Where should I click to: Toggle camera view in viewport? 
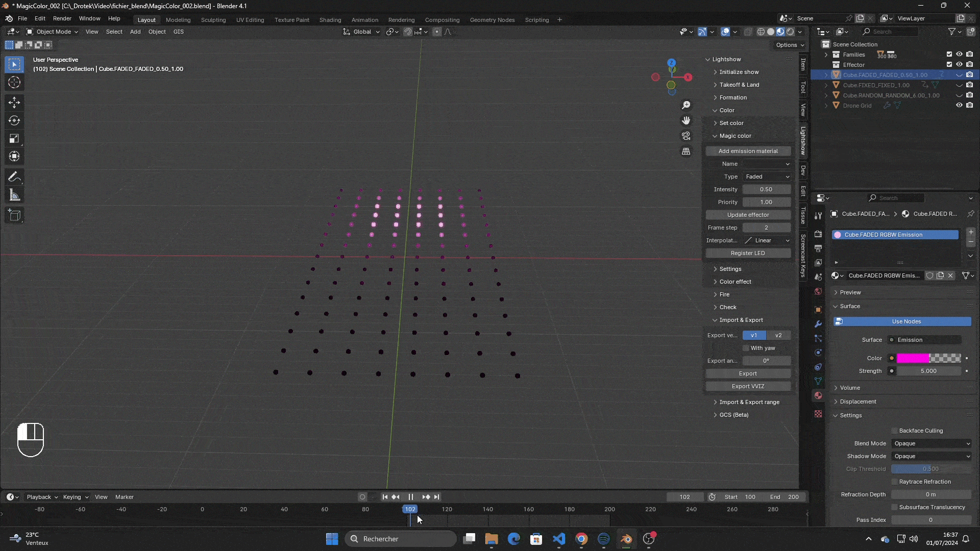coord(686,136)
